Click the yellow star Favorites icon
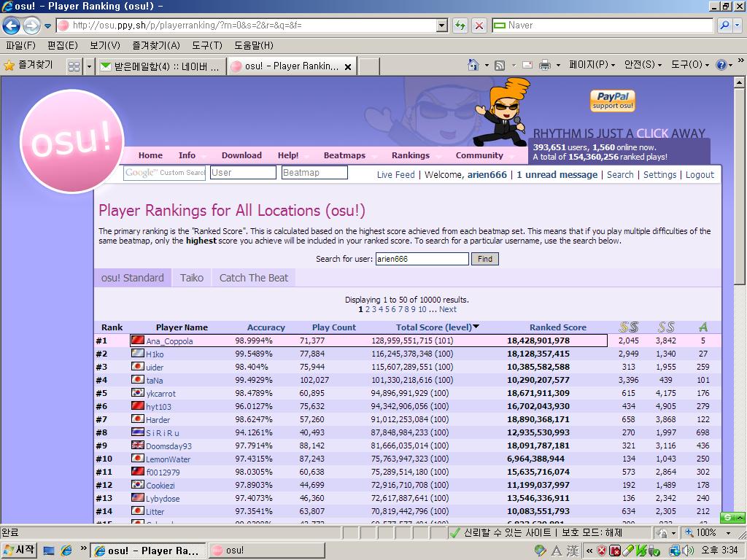 (9, 65)
